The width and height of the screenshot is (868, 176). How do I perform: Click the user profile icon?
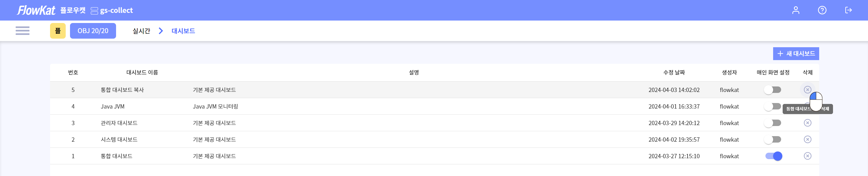click(796, 10)
